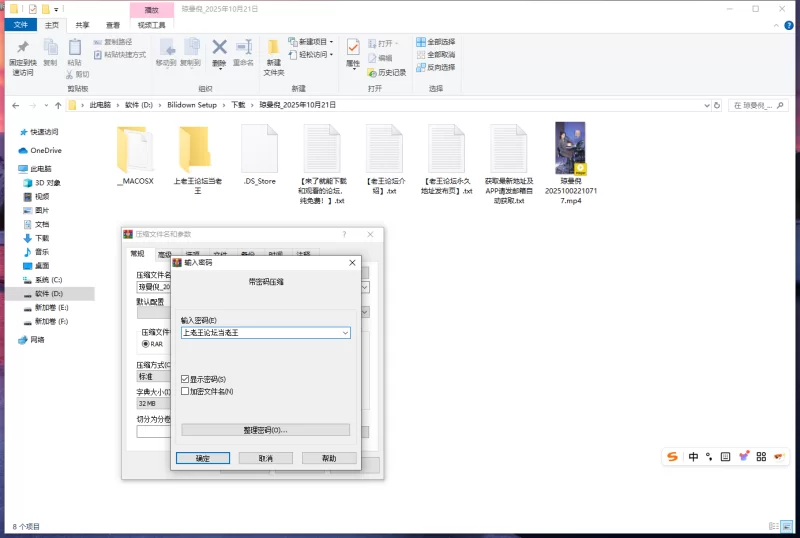
Task: Click the 固定到快速访问 pin icon
Action: pos(22,48)
